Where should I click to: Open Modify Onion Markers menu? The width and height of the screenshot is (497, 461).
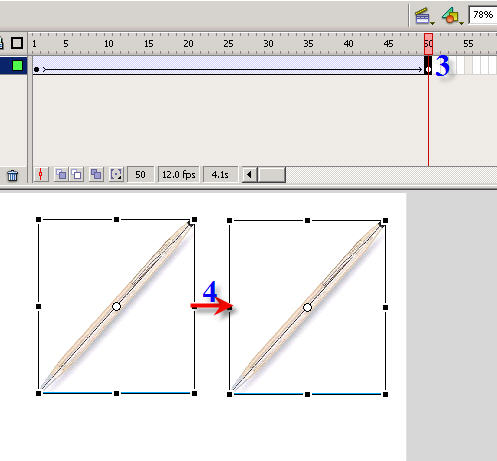point(116,174)
